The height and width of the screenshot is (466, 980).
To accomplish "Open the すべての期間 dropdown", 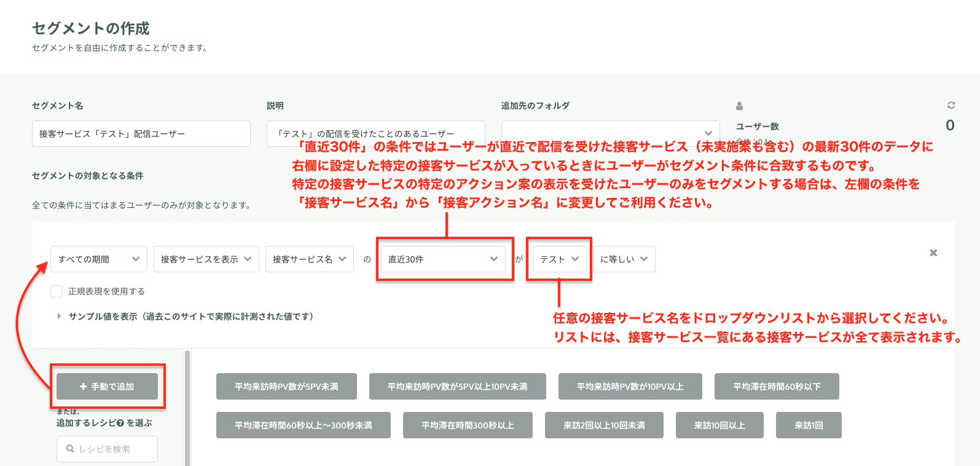I will click(x=99, y=259).
